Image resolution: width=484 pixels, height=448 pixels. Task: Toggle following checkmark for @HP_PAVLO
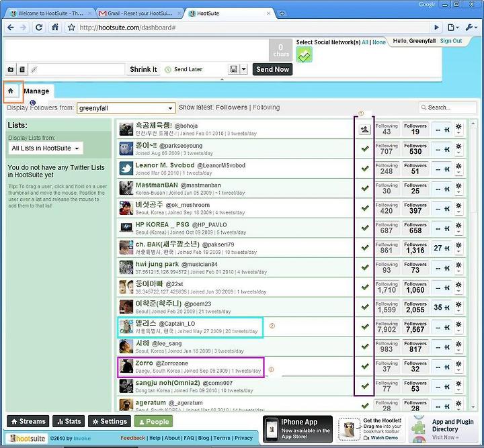[x=365, y=228]
